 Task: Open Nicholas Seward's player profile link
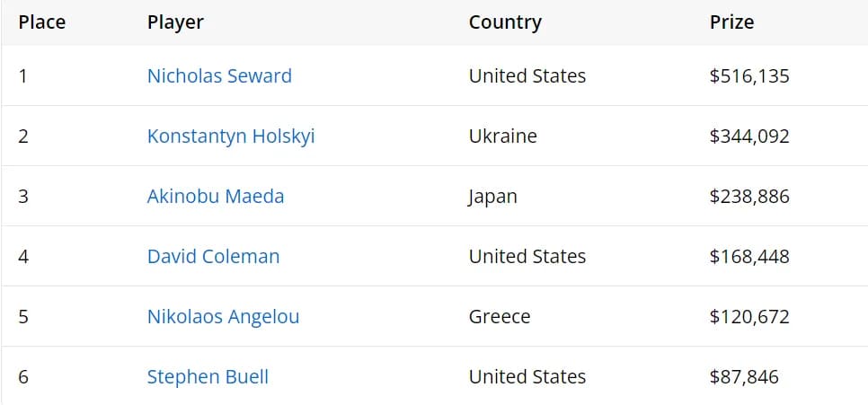pos(219,76)
